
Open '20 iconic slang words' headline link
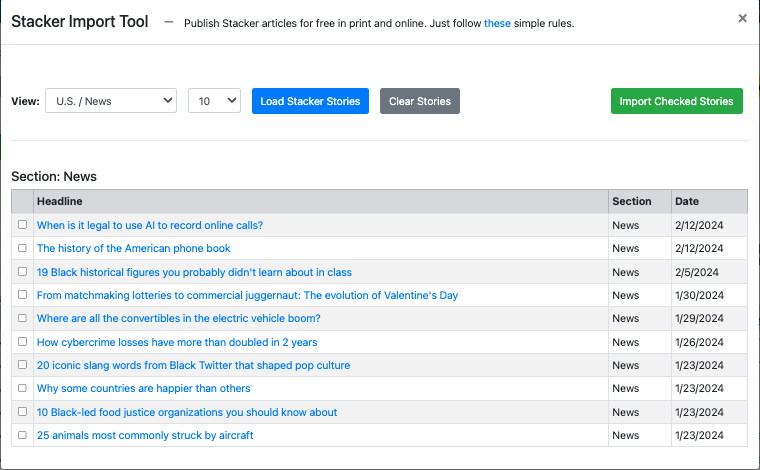(193, 365)
